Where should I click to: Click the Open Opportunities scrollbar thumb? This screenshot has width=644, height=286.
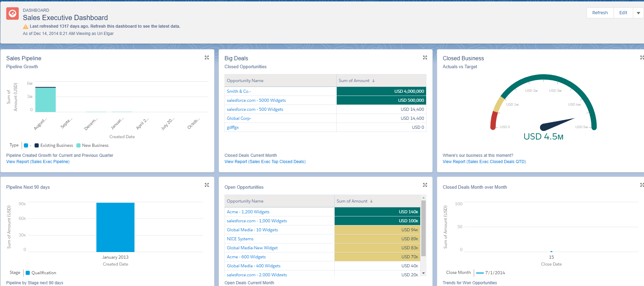coord(423,228)
